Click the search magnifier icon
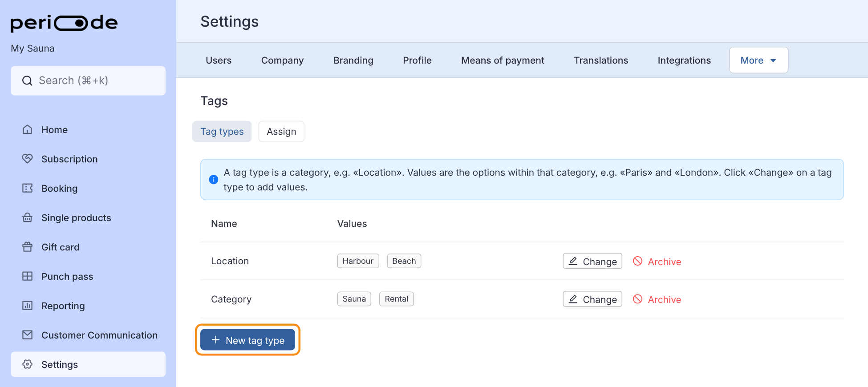This screenshot has width=868, height=387. click(28, 81)
